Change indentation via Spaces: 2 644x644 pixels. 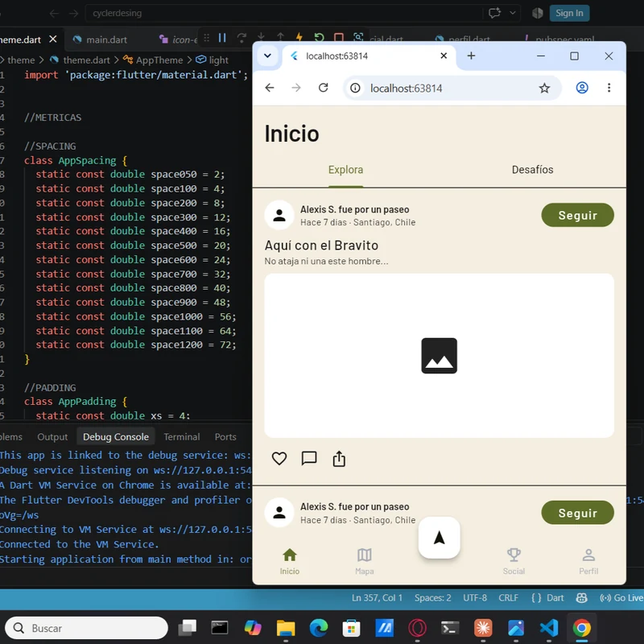pyautogui.click(x=432, y=598)
